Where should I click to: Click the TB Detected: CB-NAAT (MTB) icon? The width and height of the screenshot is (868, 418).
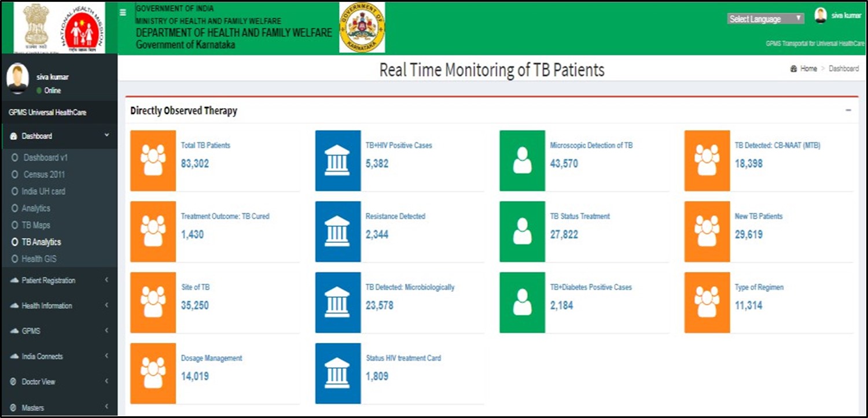click(707, 160)
